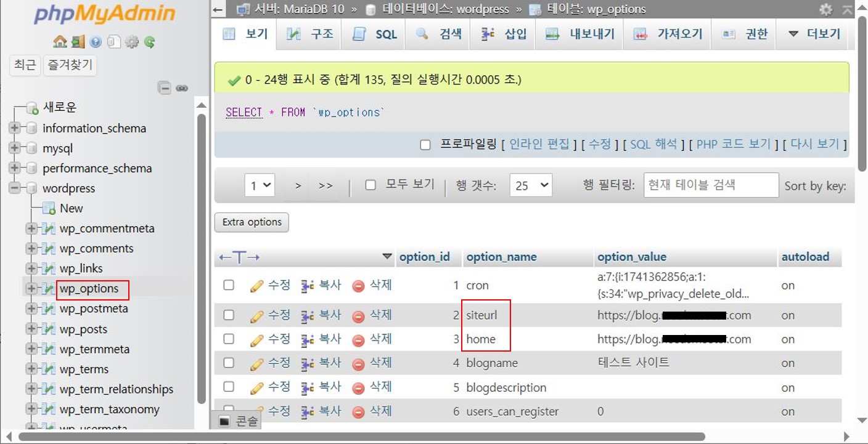The width and height of the screenshot is (868, 444).
Task: Click the PHP 코드 보기 link
Action: [733, 144]
